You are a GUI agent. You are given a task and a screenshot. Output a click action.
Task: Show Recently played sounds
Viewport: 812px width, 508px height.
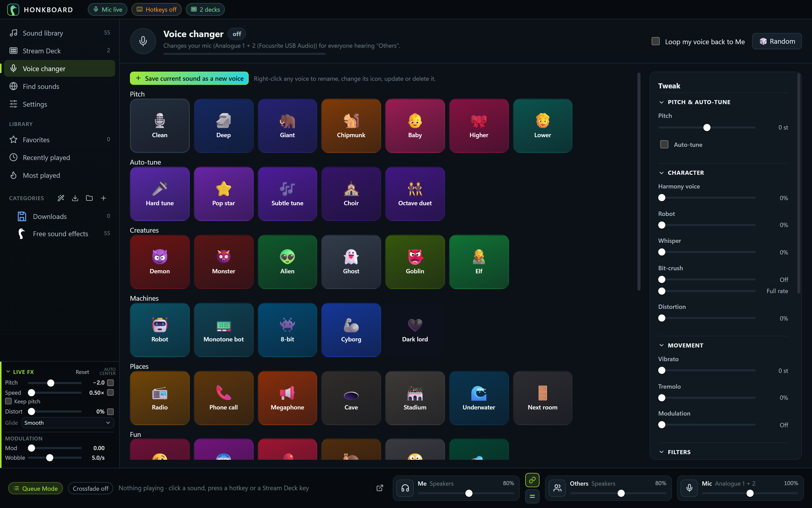[x=60, y=157]
